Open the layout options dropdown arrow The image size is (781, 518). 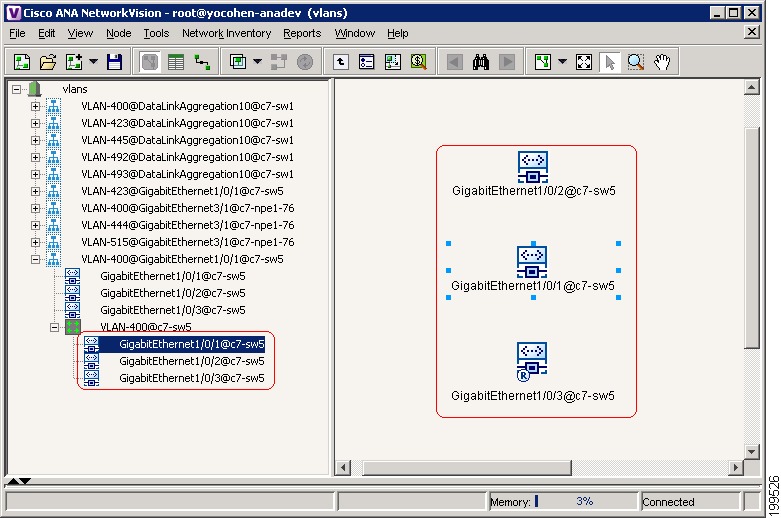pyautogui.click(x=562, y=62)
